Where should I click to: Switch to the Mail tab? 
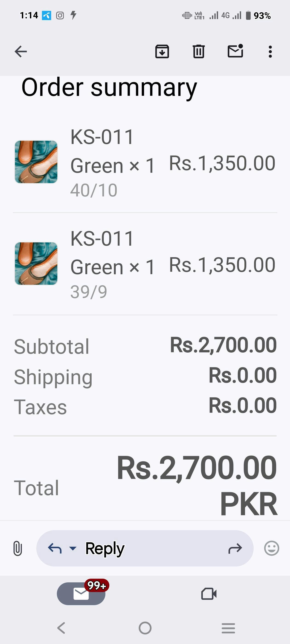[x=81, y=593]
